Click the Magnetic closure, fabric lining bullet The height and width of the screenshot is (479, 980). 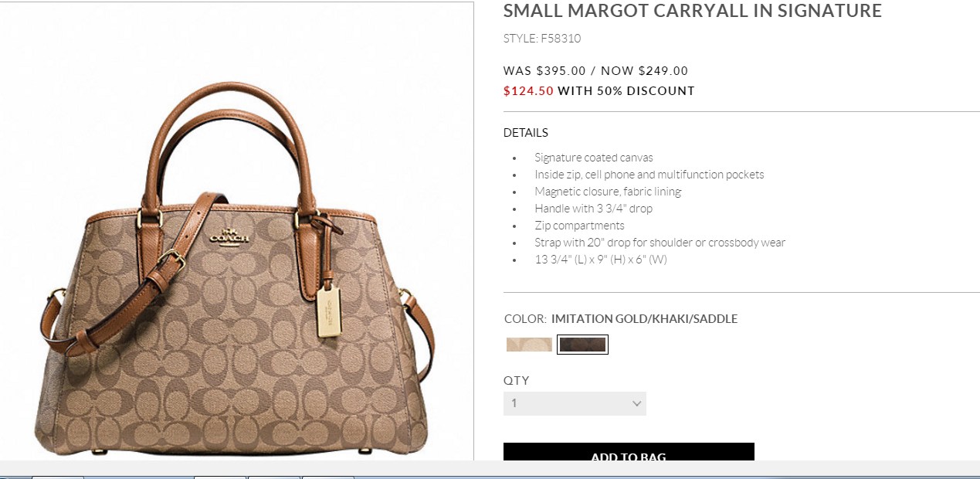click(608, 192)
